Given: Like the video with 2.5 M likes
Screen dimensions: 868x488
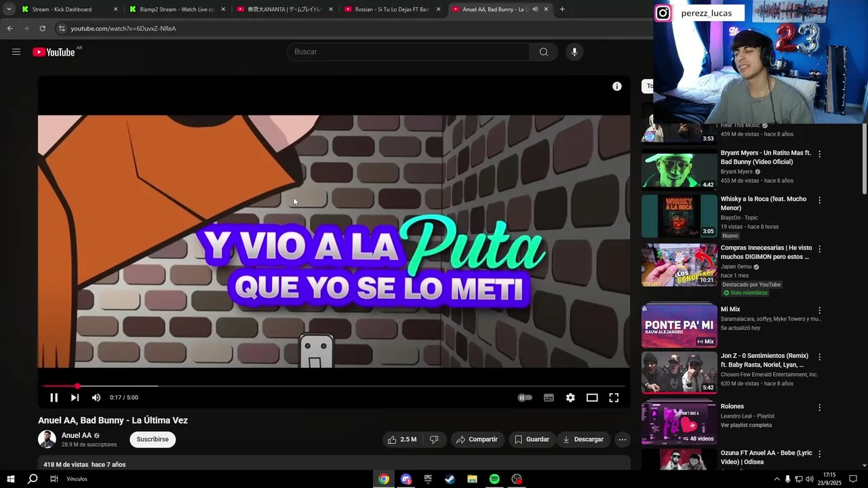Looking at the screenshot, I should point(402,439).
